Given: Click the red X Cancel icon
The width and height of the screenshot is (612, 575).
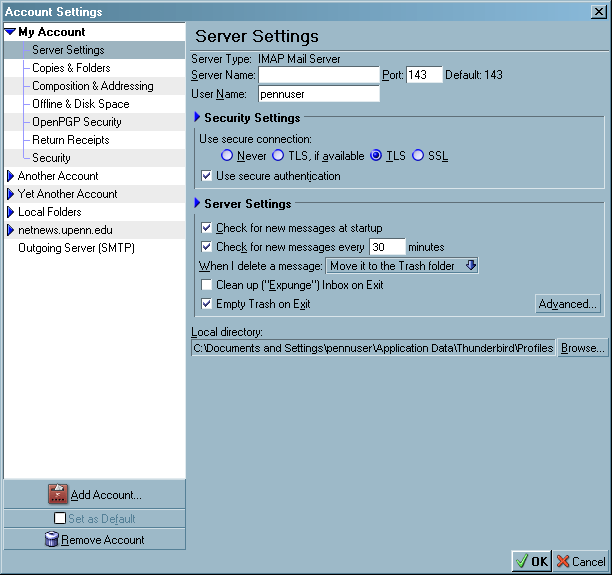Looking at the screenshot, I should point(563,561).
